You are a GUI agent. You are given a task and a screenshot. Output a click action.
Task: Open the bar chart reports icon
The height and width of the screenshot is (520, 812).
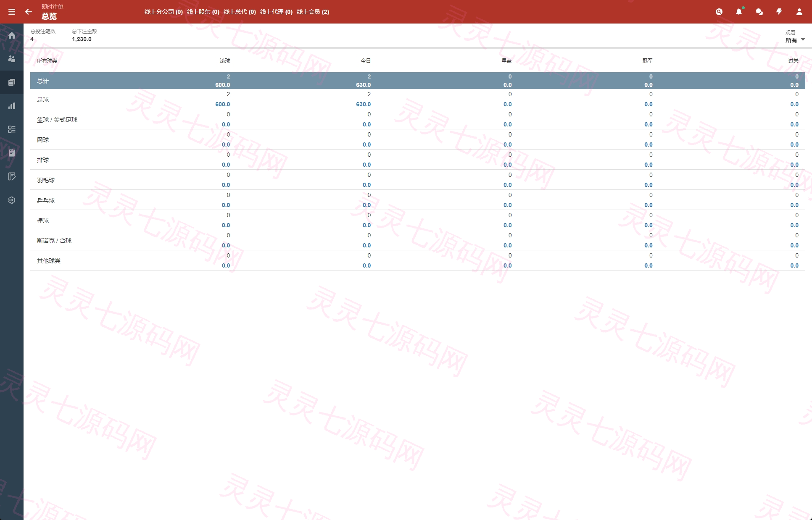pos(12,106)
